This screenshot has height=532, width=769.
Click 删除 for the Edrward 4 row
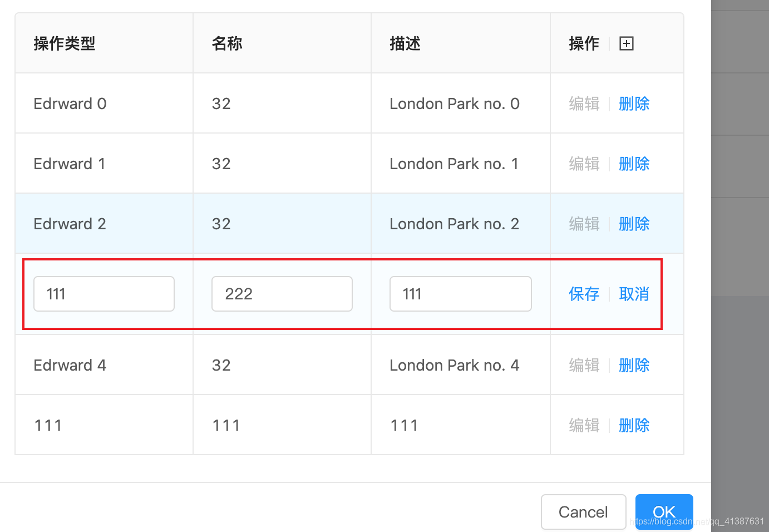(634, 365)
